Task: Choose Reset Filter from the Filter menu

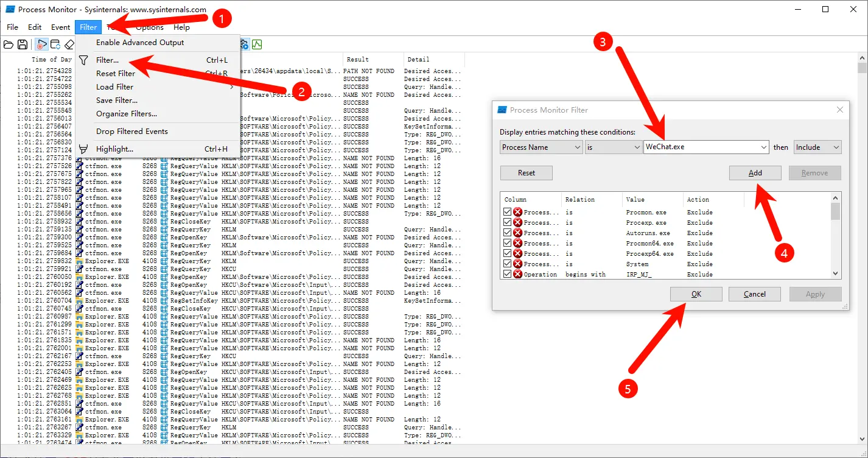Action: point(116,74)
